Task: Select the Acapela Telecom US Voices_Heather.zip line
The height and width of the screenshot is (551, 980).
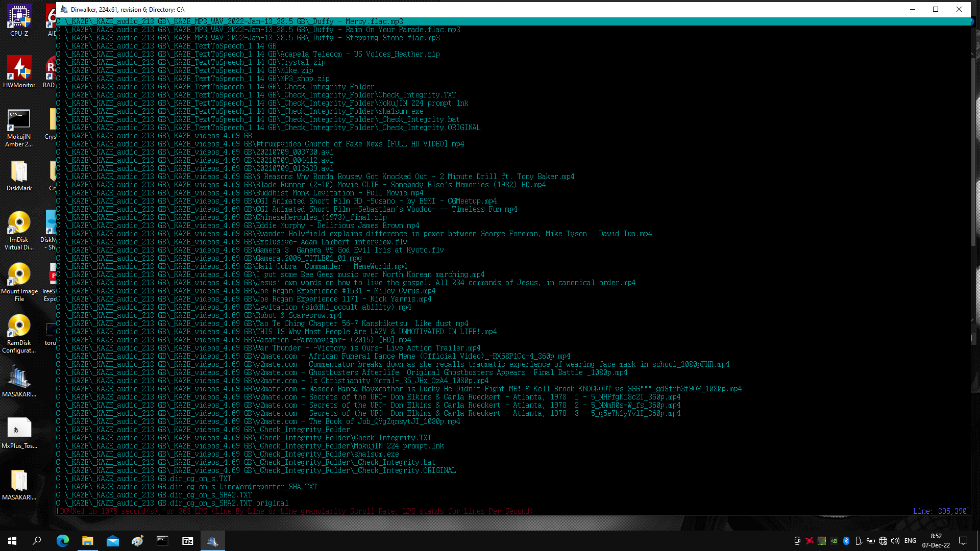Action: pos(248,54)
